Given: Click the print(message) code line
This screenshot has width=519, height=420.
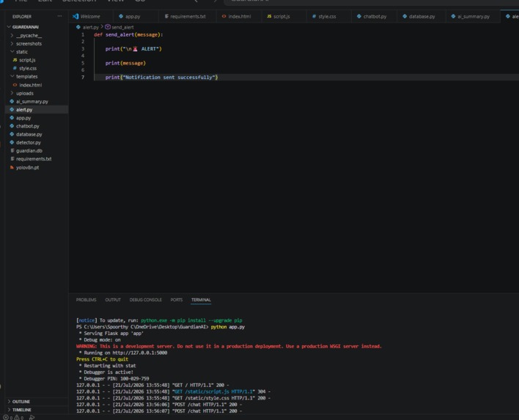Looking at the screenshot, I should point(125,63).
